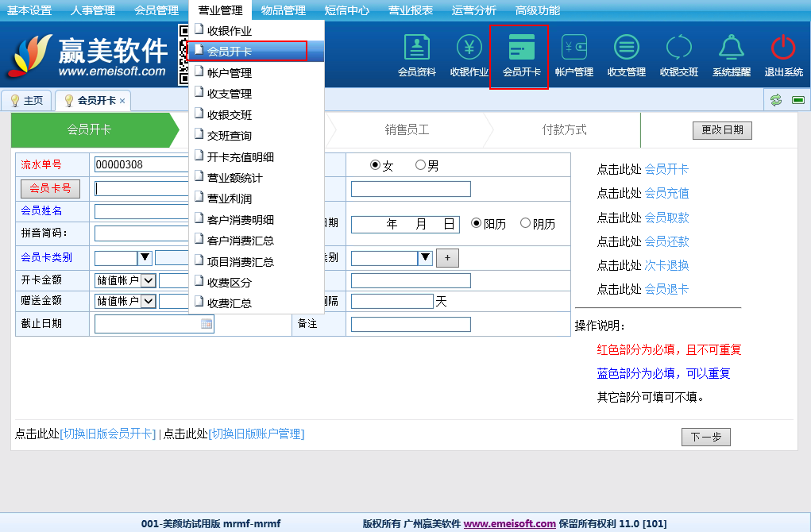
Task: Open the 会员卡类别 dropdown arrow
Action: [145, 257]
